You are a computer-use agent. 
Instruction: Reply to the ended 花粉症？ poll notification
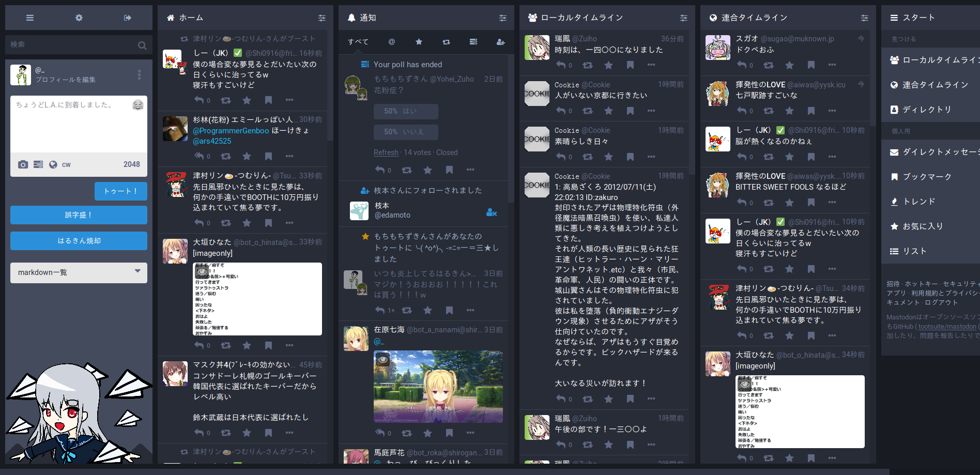(380, 170)
